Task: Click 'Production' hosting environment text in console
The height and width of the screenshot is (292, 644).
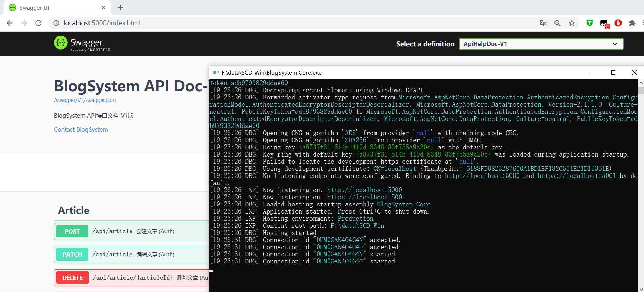Action: [x=355, y=219]
